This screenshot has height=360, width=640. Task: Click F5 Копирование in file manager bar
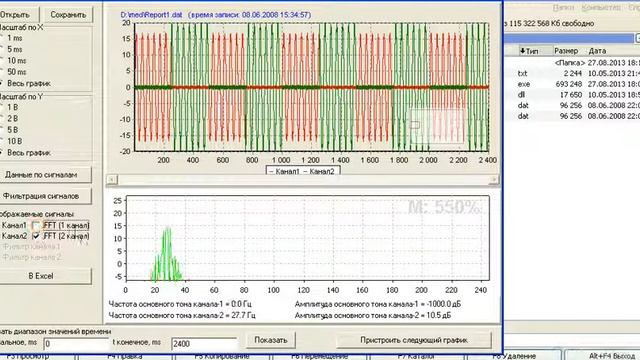coord(222,356)
